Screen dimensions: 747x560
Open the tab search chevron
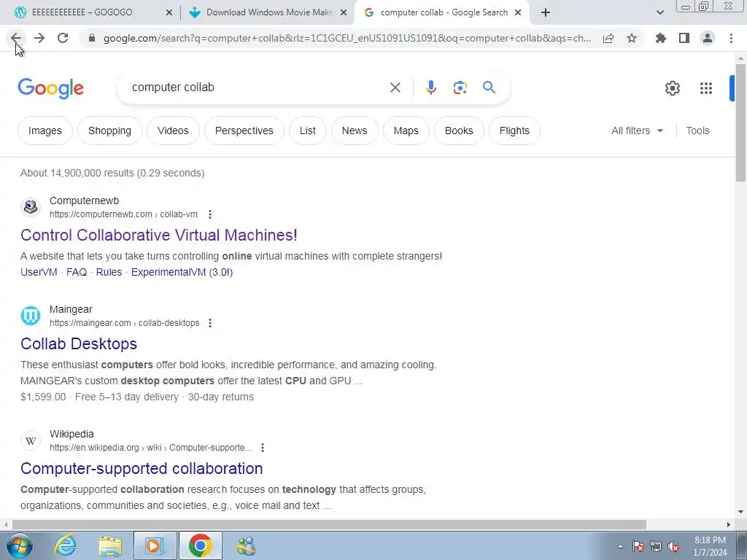coord(659,12)
